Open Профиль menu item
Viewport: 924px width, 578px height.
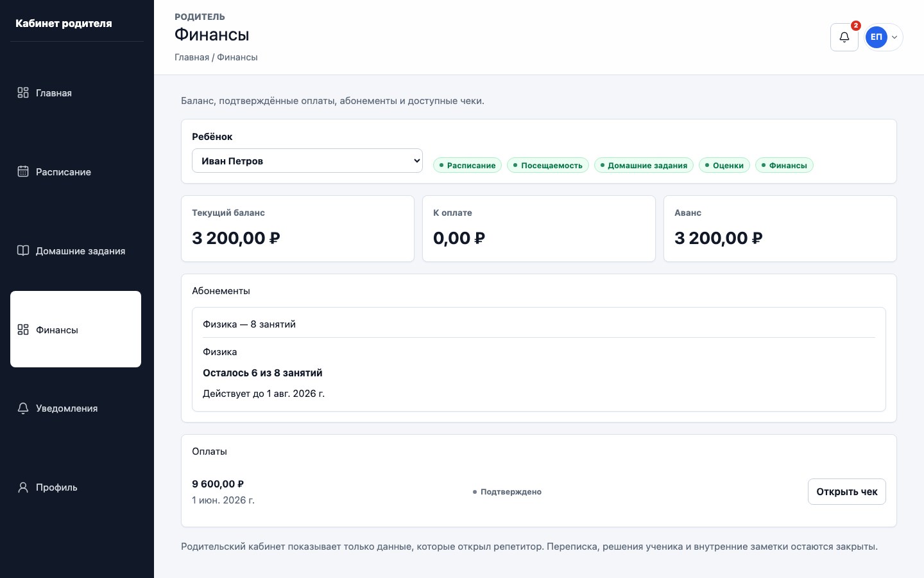76,487
